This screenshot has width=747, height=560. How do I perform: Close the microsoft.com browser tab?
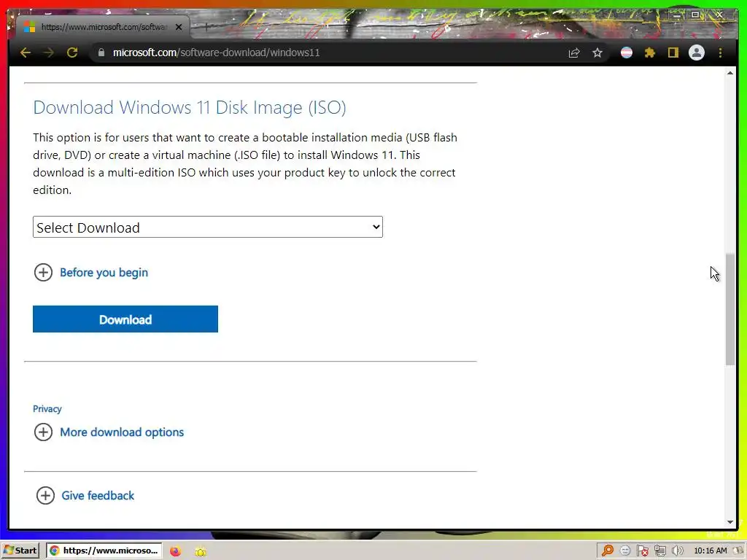(x=179, y=27)
